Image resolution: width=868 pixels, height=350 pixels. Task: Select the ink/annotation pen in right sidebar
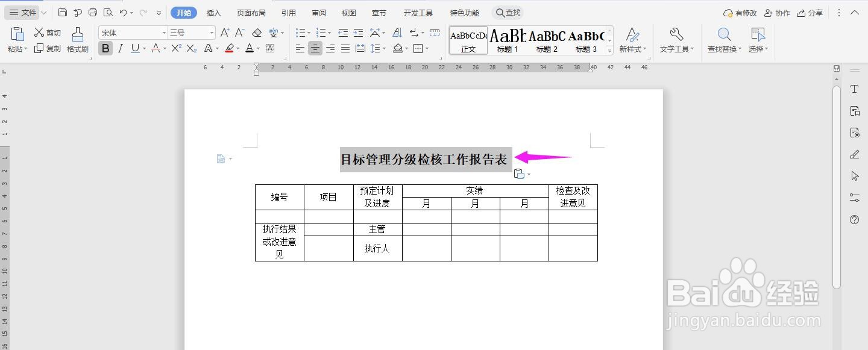[854, 155]
